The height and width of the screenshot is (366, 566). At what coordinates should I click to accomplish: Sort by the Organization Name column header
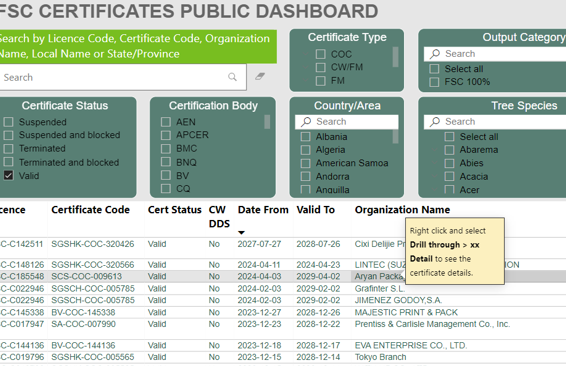click(x=402, y=210)
